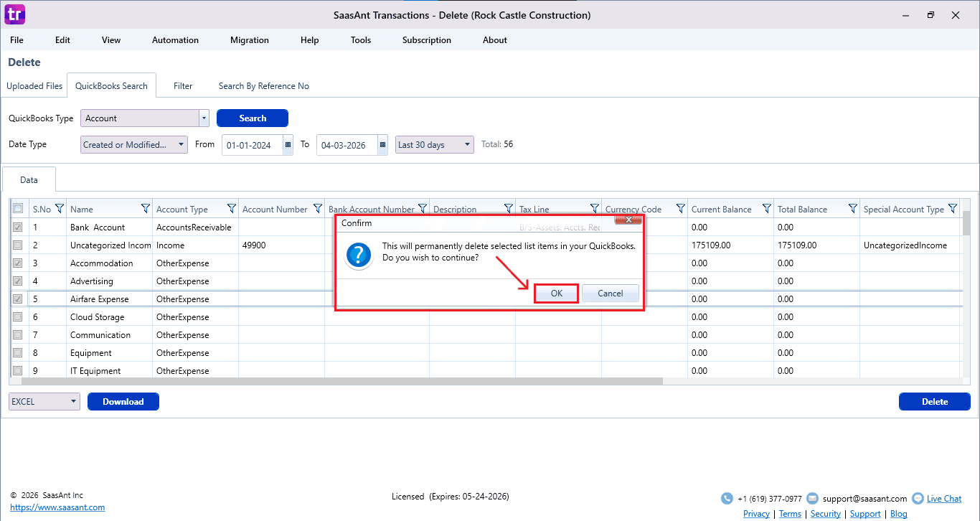The width and height of the screenshot is (980, 521).
Task: Click the phone icon in footer
Action: click(727, 499)
